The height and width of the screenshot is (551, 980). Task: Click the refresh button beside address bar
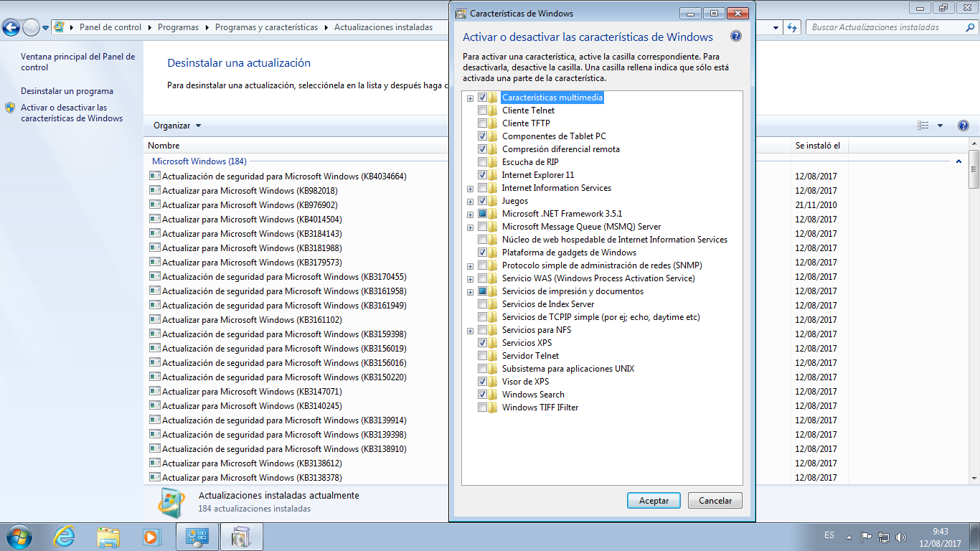(792, 27)
